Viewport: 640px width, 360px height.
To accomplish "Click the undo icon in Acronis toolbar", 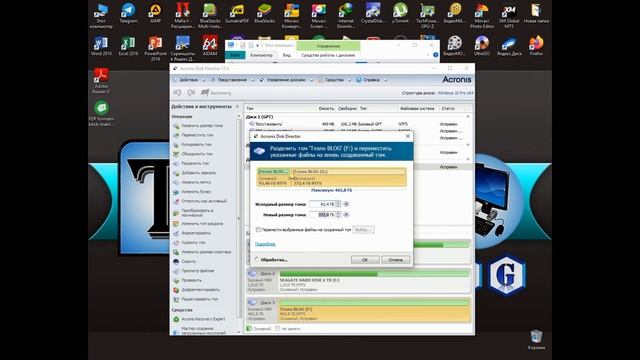I will (x=178, y=93).
